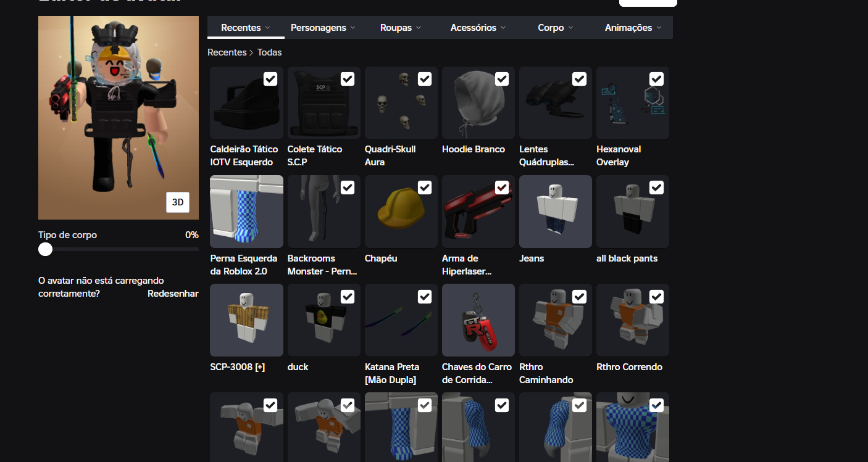The height and width of the screenshot is (462, 868).
Task: Equip the Jeans item image
Action: (556, 212)
